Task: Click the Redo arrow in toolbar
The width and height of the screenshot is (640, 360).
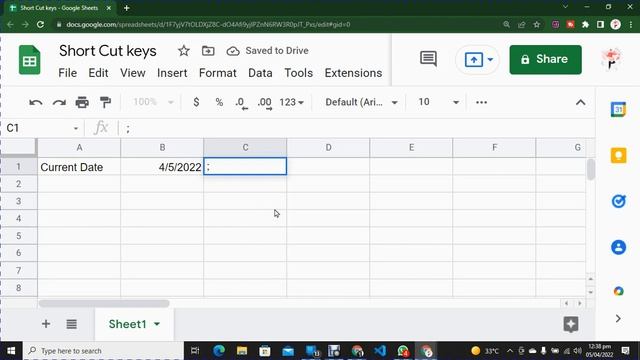Action: pyautogui.click(x=59, y=102)
